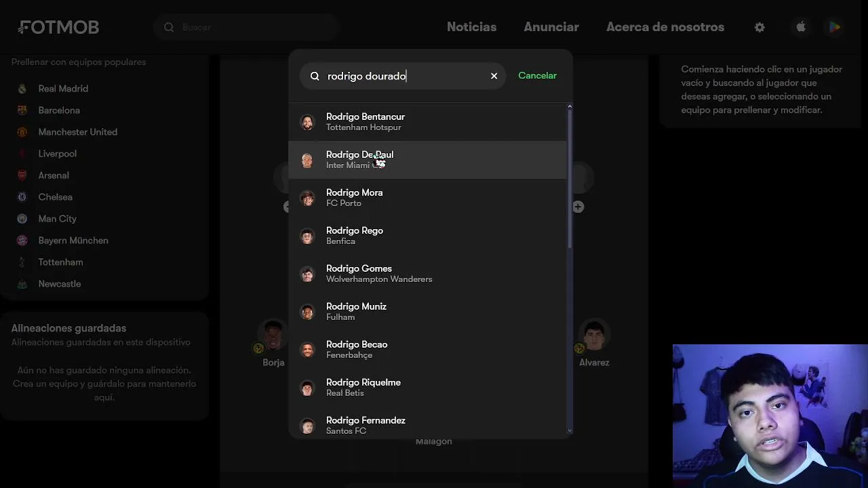Image resolution: width=868 pixels, height=488 pixels.
Task: Click Rodrigo Riquelme's avatar
Action: [307, 388]
